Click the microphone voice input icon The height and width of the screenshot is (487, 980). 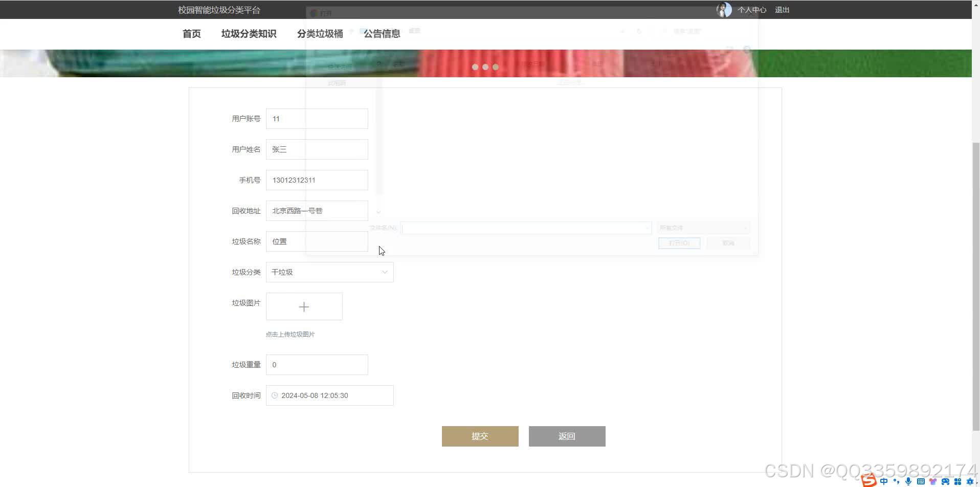pos(908,481)
